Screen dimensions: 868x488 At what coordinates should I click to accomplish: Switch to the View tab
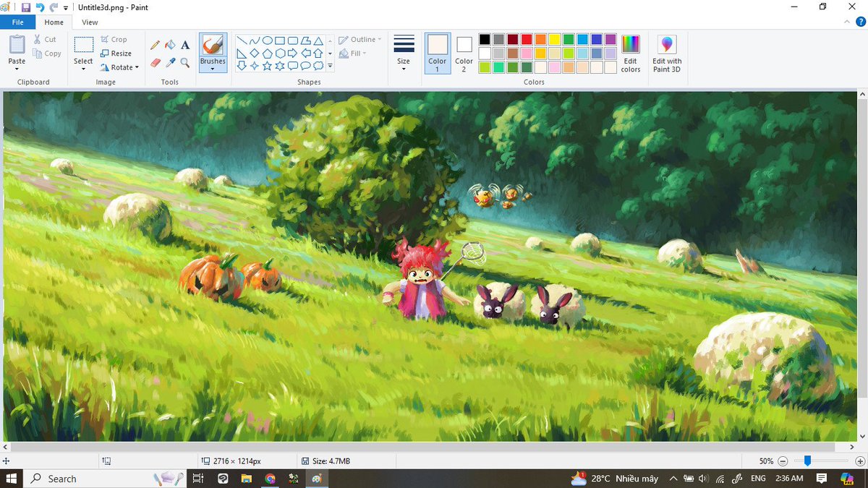coord(90,22)
